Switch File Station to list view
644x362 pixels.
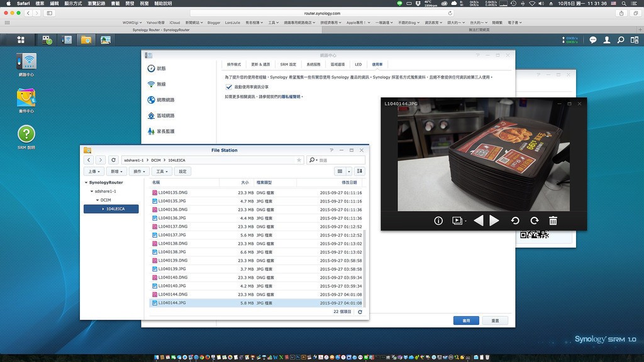tap(340, 171)
